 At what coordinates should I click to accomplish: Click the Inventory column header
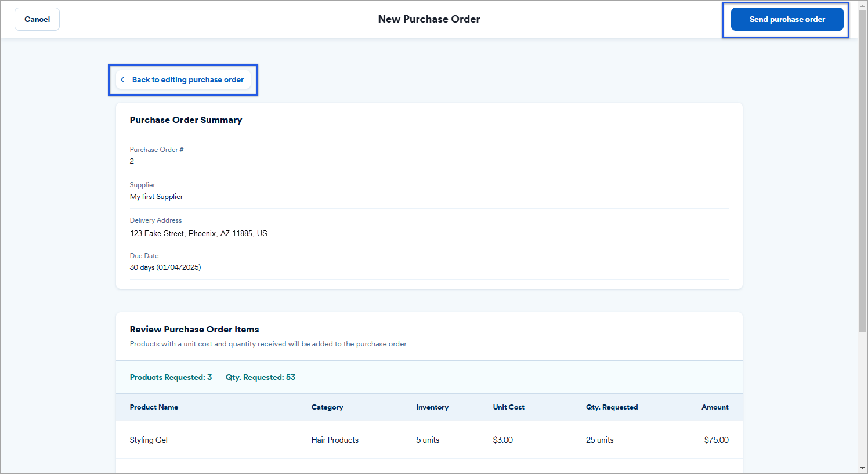pyautogui.click(x=432, y=407)
